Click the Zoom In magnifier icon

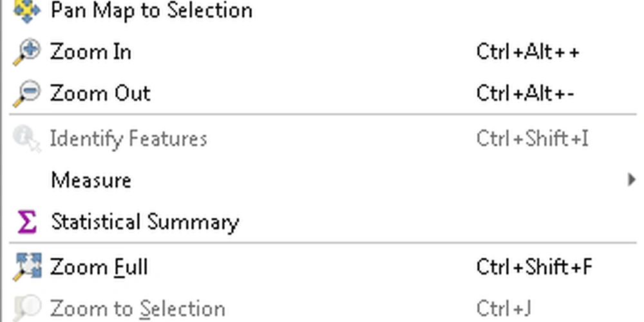click(27, 52)
